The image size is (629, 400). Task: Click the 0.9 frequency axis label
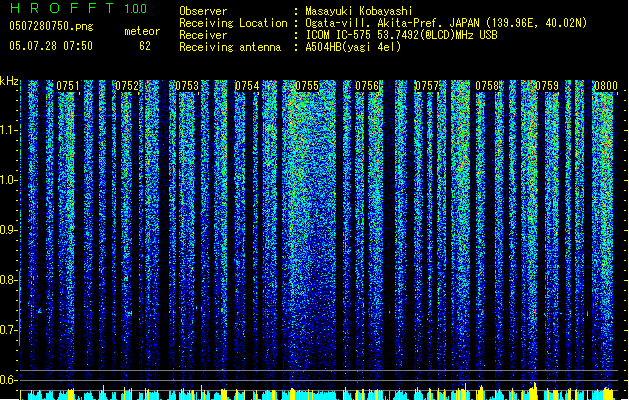click(9, 230)
